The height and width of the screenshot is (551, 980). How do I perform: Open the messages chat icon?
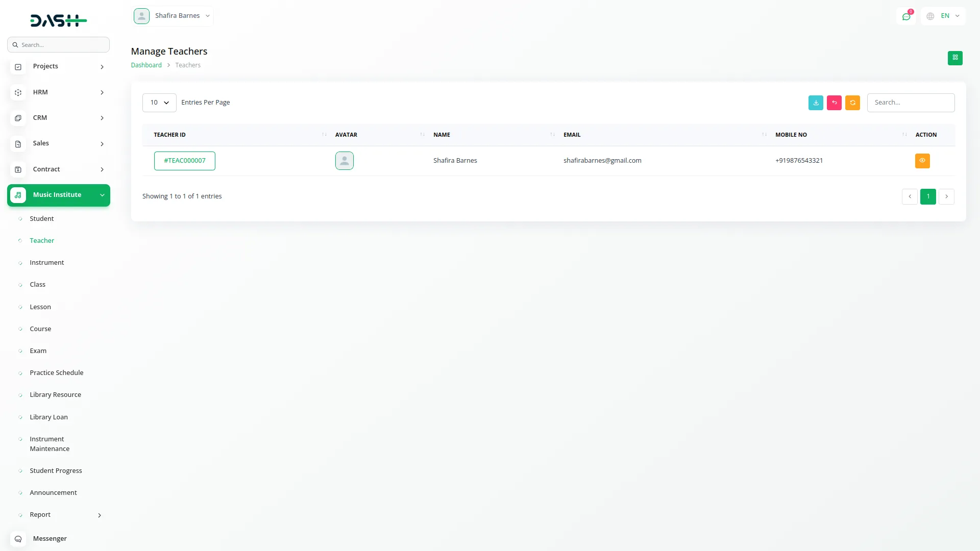point(906,16)
